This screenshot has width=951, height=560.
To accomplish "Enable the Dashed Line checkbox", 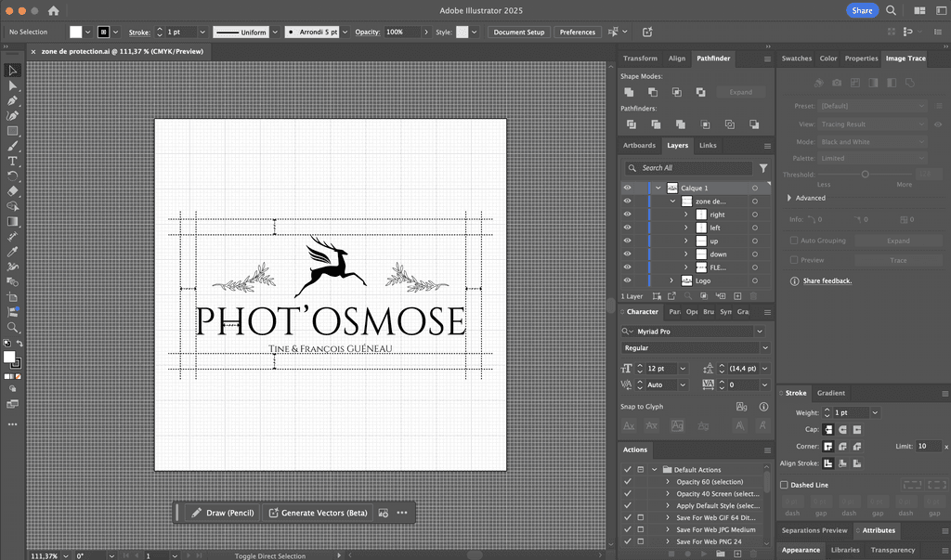I will 784,485.
